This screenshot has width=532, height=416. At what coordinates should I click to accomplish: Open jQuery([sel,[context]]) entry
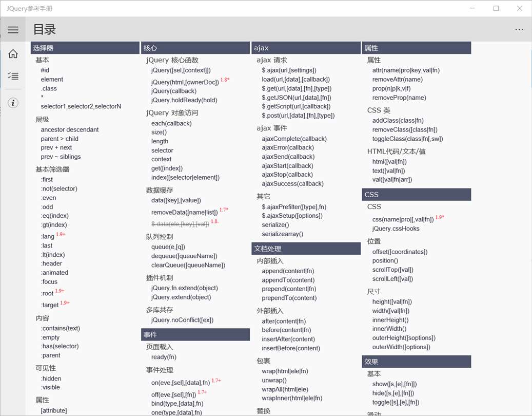tap(181, 70)
